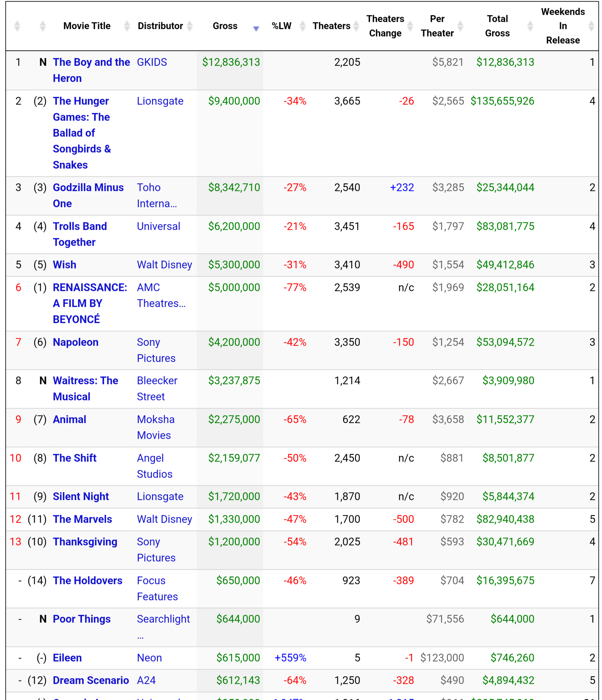Click the Gross column header text
This screenshot has height=700, width=602.
pyautogui.click(x=225, y=26)
